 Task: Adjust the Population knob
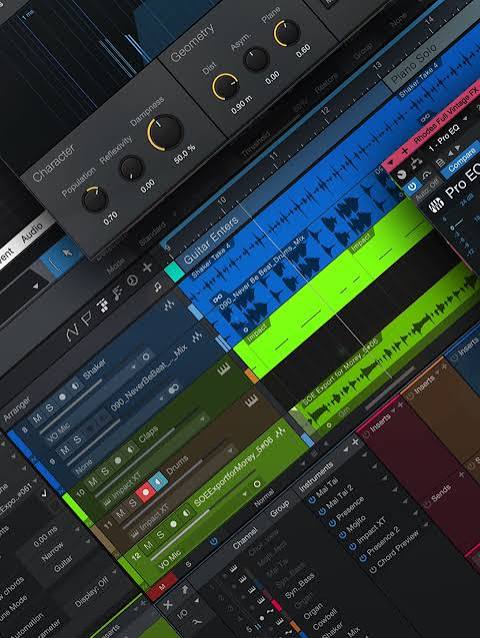(x=95, y=199)
